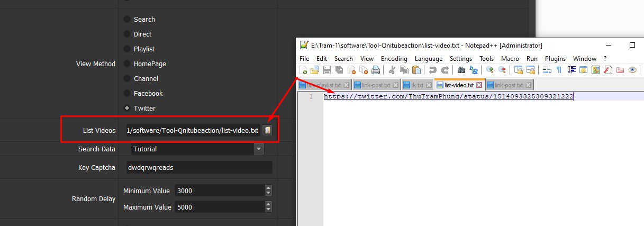
Task: Decrease the Minimum Value spinner
Action: pyautogui.click(x=268, y=193)
